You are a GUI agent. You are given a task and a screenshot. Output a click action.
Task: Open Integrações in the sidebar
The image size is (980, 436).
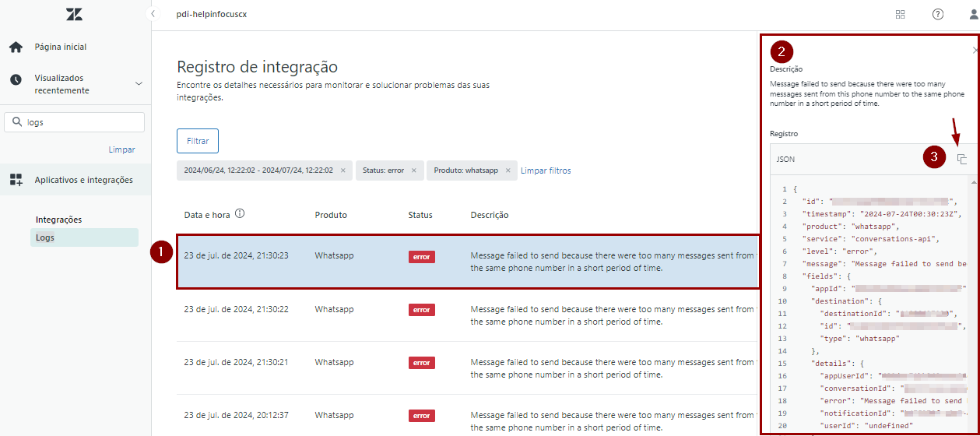point(58,220)
